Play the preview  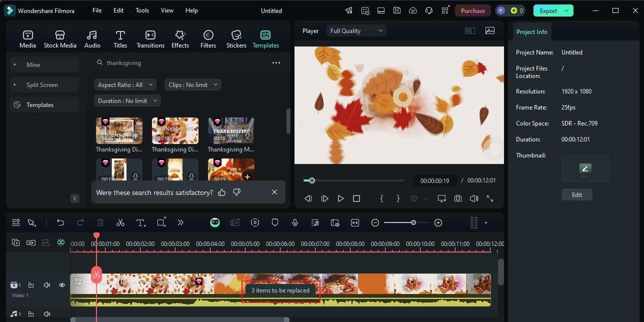pyautogui.click(x=340, y=198)
